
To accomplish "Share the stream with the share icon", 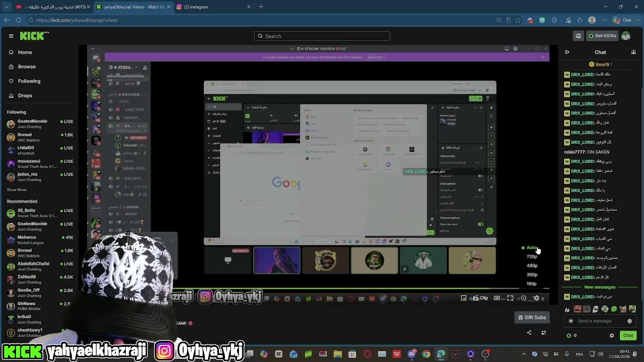I will 529,332.
